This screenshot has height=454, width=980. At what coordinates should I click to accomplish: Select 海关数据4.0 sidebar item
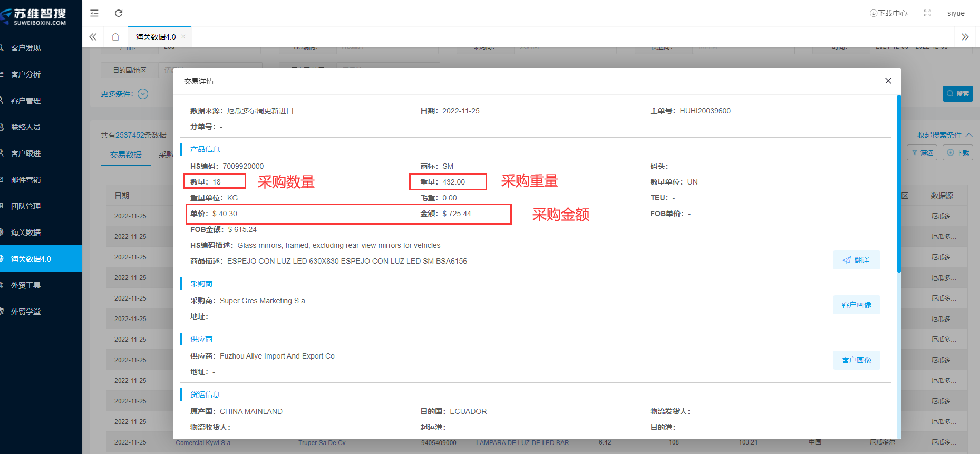(x=41, y=259)
